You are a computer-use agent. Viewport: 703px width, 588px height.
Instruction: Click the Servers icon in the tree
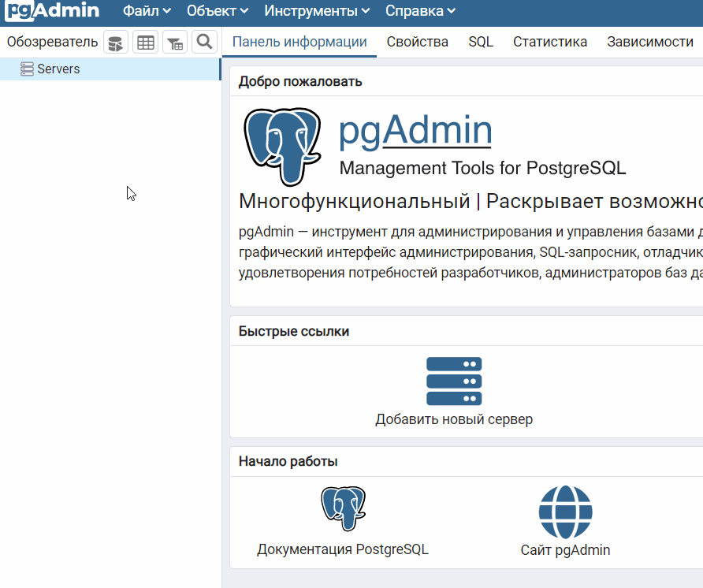coord(27,69)
